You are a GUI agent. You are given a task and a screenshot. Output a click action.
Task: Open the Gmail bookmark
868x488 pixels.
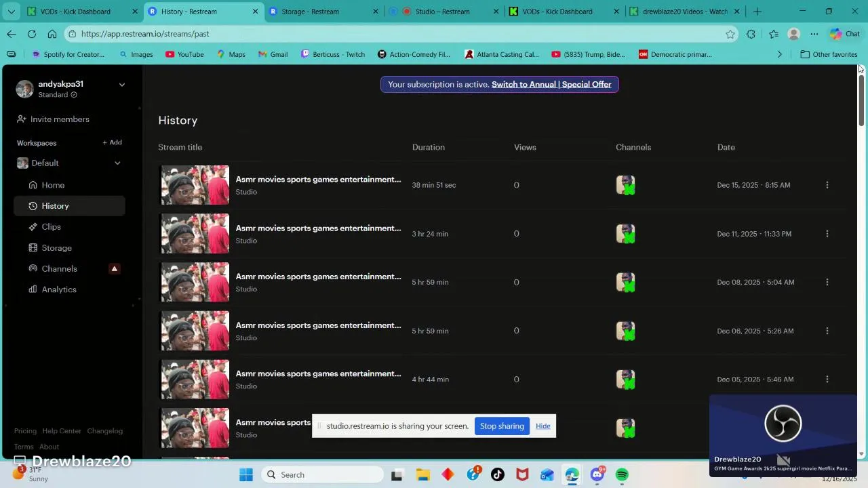tap(273, 54)
